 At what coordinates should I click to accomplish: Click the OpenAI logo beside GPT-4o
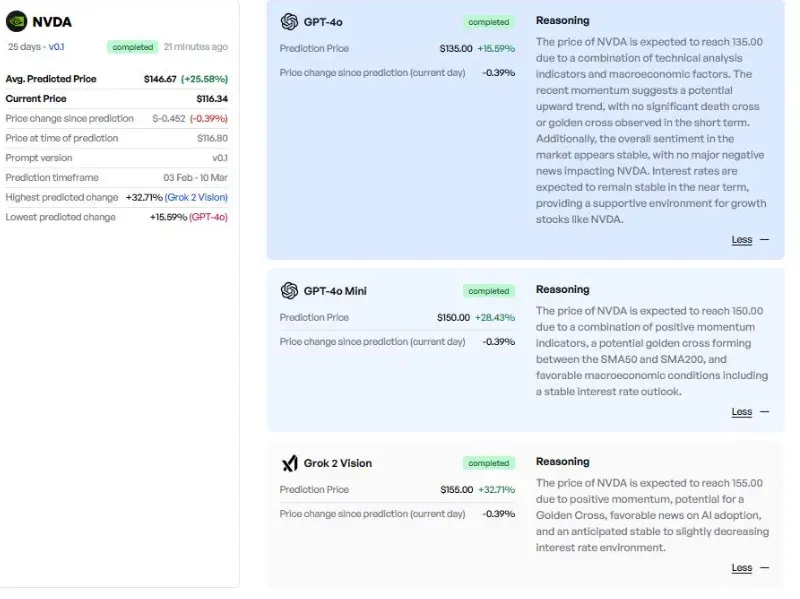[289, 22]
